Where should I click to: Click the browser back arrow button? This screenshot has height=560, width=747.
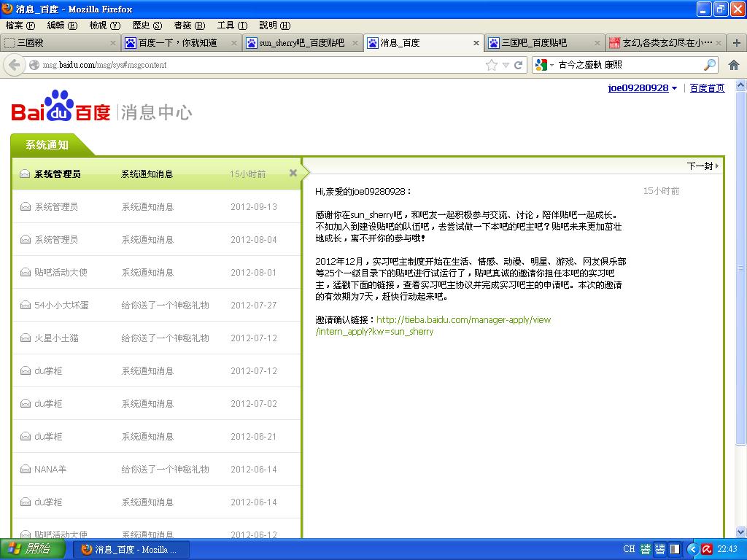(15, 65)
